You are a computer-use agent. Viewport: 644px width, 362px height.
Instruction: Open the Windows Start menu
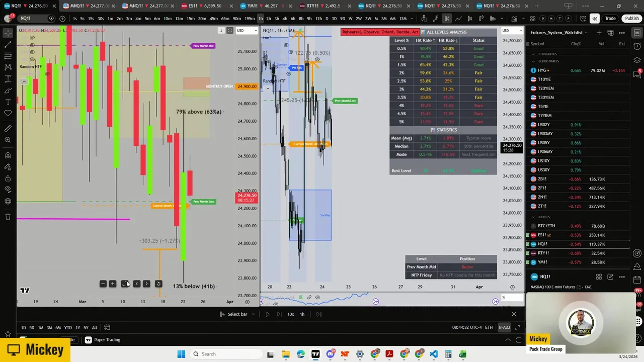coord(181,354)
